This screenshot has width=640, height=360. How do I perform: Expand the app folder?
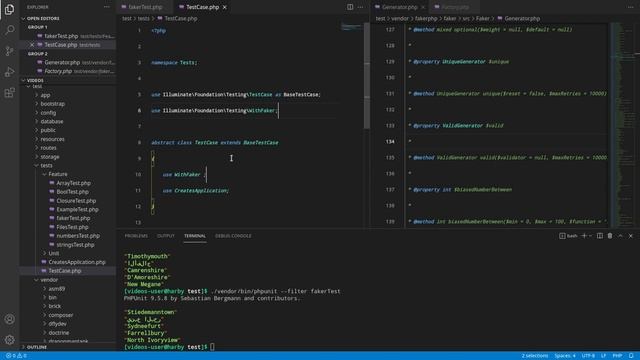tap(45, 95)
